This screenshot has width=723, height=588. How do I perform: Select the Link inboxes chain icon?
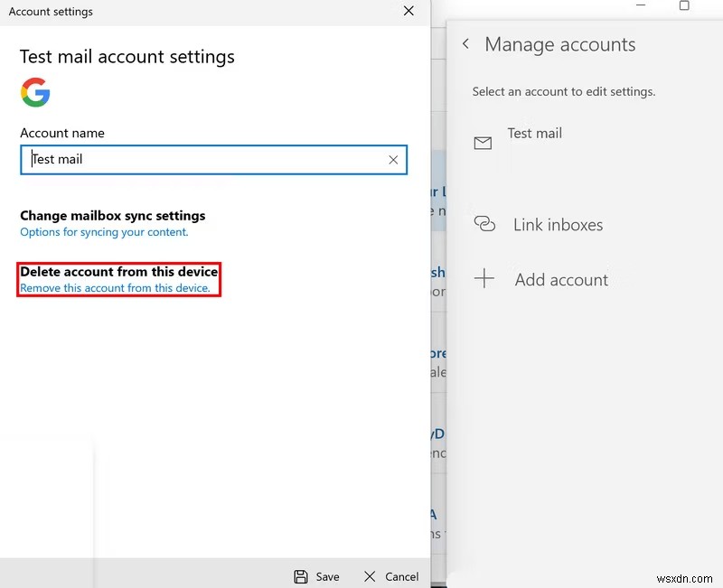(x=485, y=224)
